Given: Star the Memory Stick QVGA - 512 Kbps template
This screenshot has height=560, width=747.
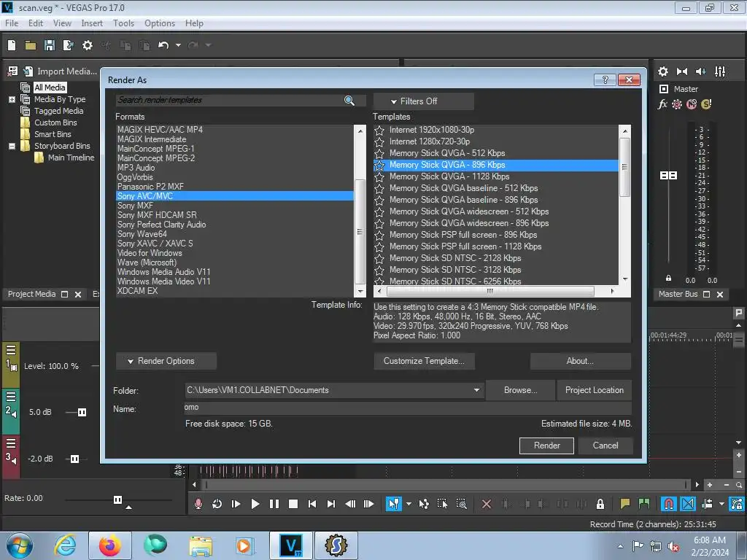Looking at the screenshot, I should (x=379, y=153).
